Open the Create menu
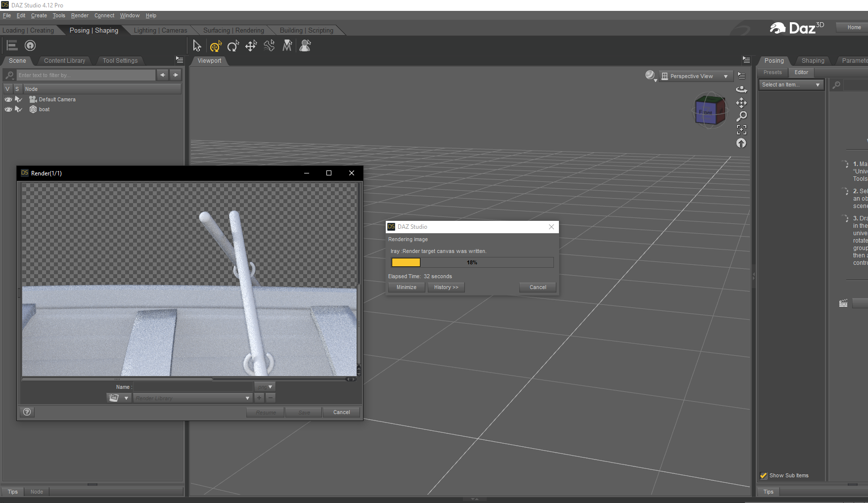Screen dimensions: 868x503 coord(39,15)
